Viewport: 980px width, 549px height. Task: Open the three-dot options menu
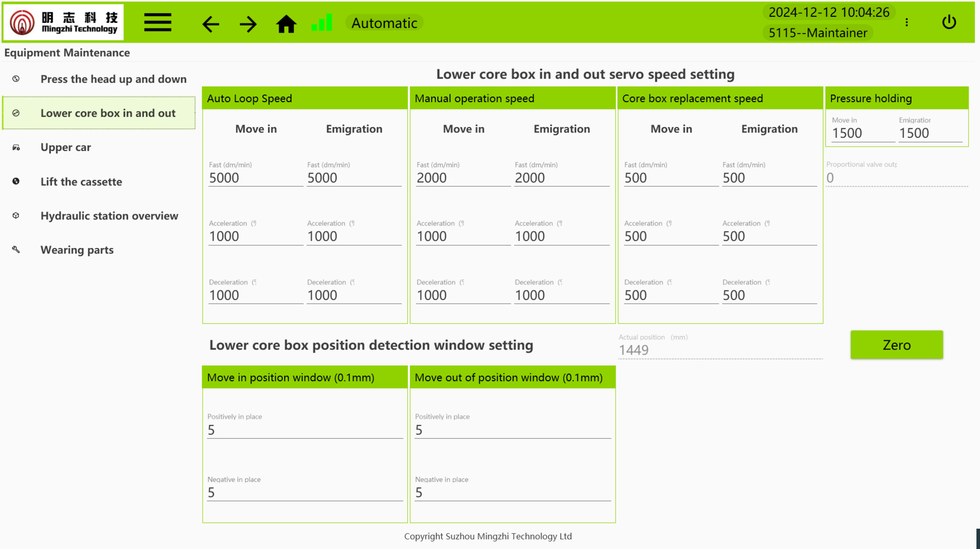906,22
